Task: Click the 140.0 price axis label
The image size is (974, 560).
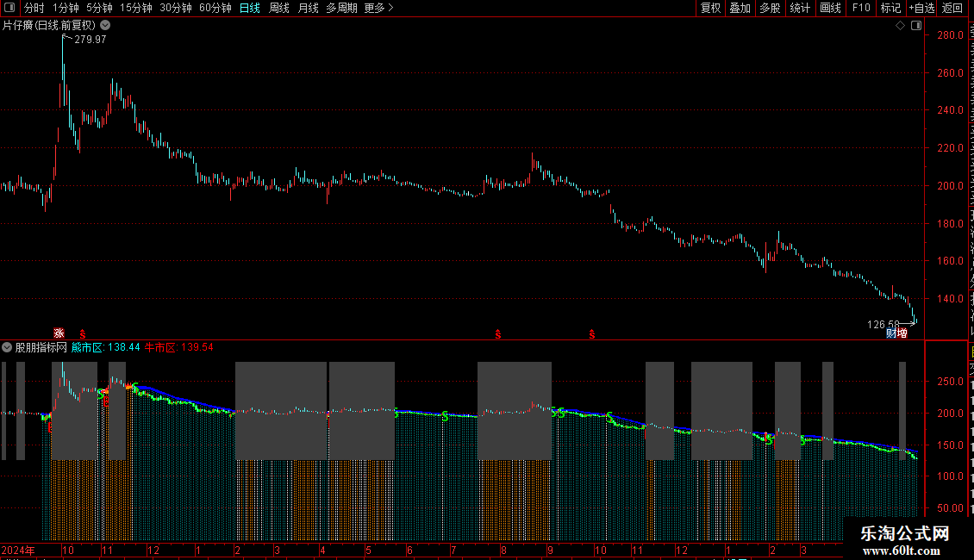Action: [951, 299]
